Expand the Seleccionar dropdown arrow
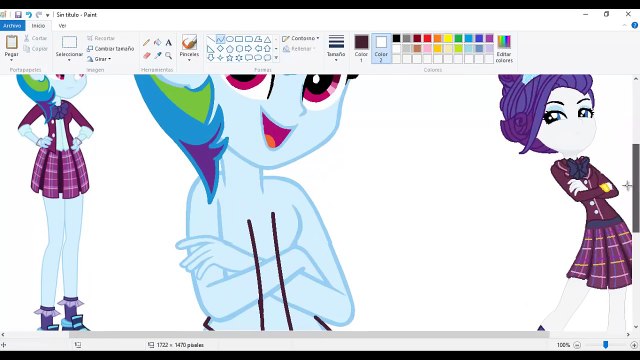 pyautogui.click(x=69, y=60)
